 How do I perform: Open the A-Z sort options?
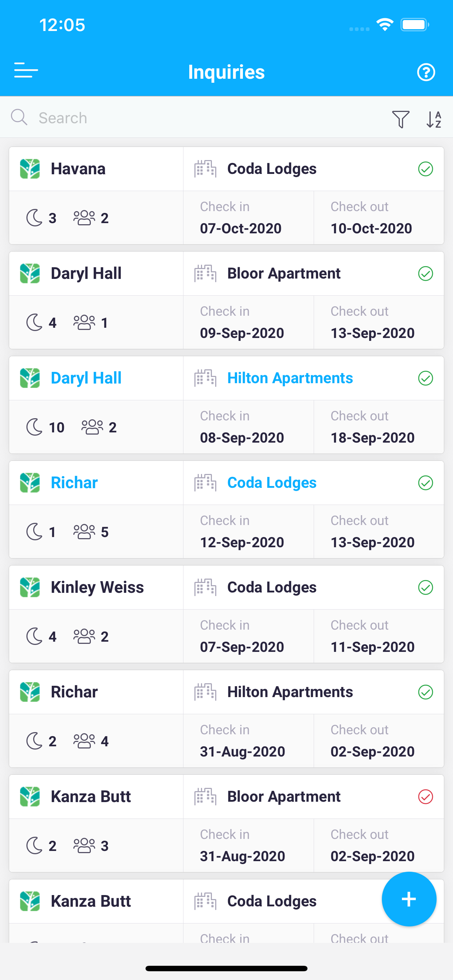(x=434, y=119)
